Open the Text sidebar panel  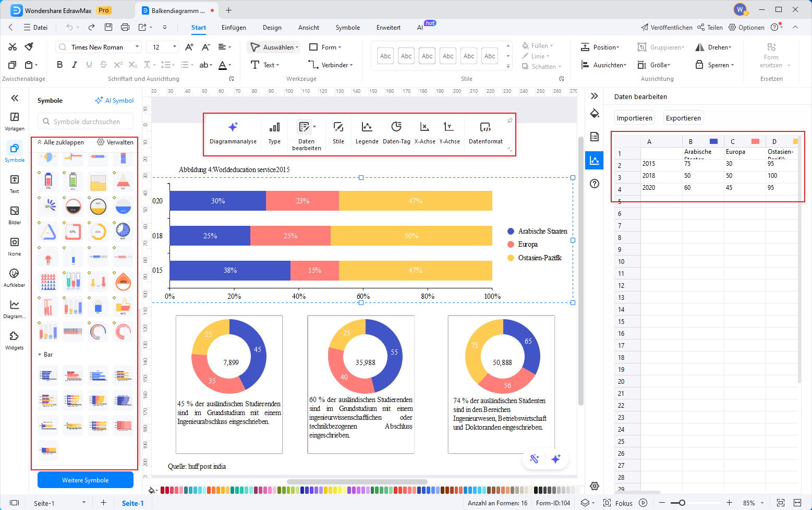click(x=15, y=184)
